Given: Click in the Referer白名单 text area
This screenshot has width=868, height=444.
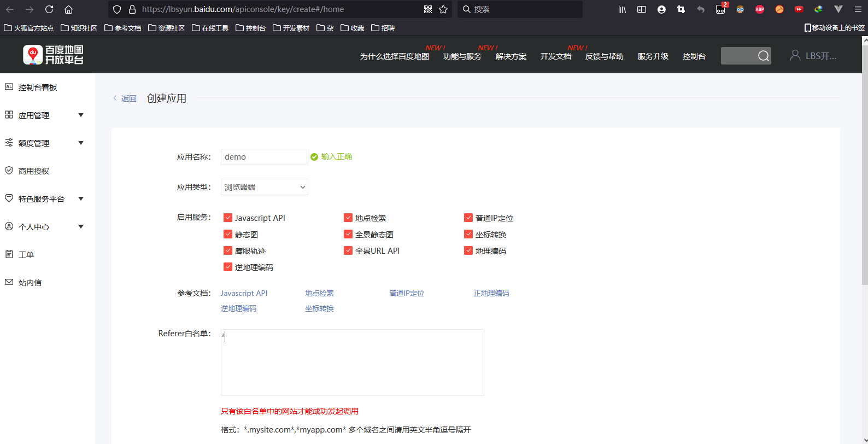Looking at the screenshot, I should (x=353, y=363).
